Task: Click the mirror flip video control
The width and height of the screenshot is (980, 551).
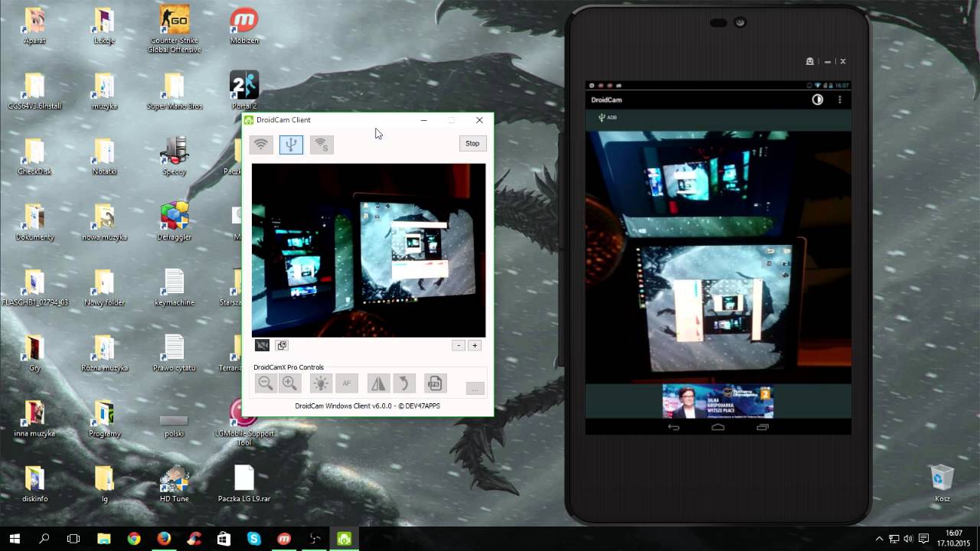Action: pos(378,383)
